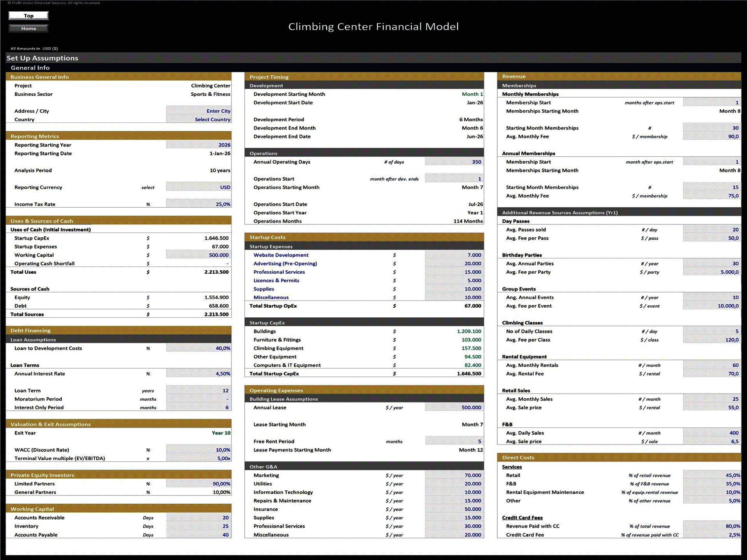Viewport: 747px width, 560px height.
Task: Open the Development Starting Month selector
Action: tap(472, 94)
